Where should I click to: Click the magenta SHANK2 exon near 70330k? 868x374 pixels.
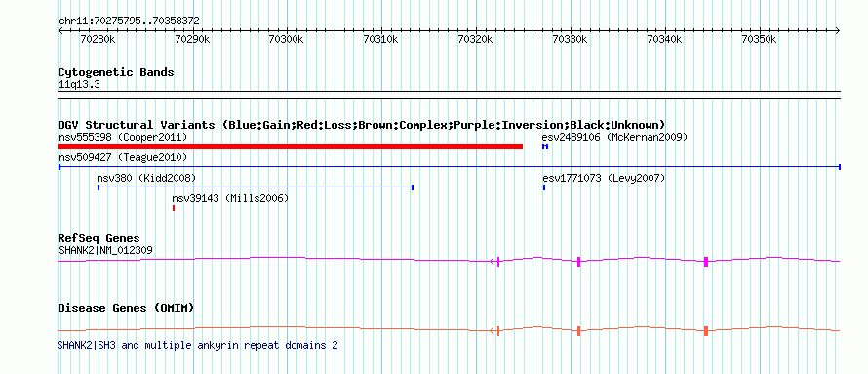coord(578,262)
